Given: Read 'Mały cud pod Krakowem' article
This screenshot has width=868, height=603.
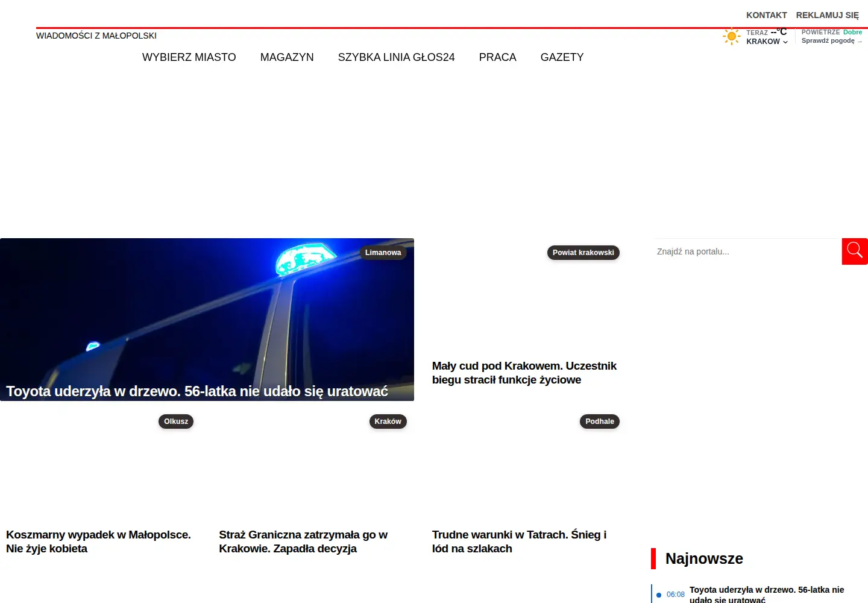Looking at the screenshot, I should coord(524,373).
